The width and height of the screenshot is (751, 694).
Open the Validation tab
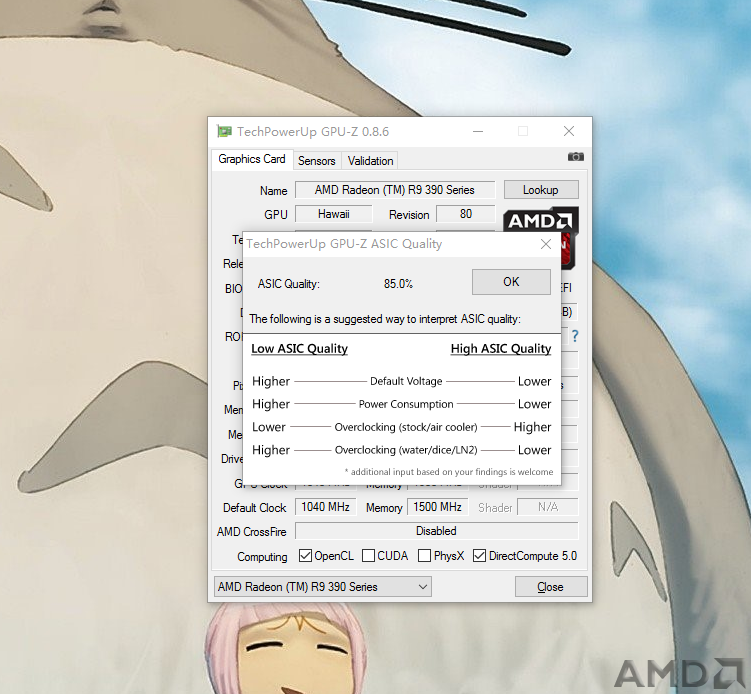pyautogui.click(x=370, y=161)
